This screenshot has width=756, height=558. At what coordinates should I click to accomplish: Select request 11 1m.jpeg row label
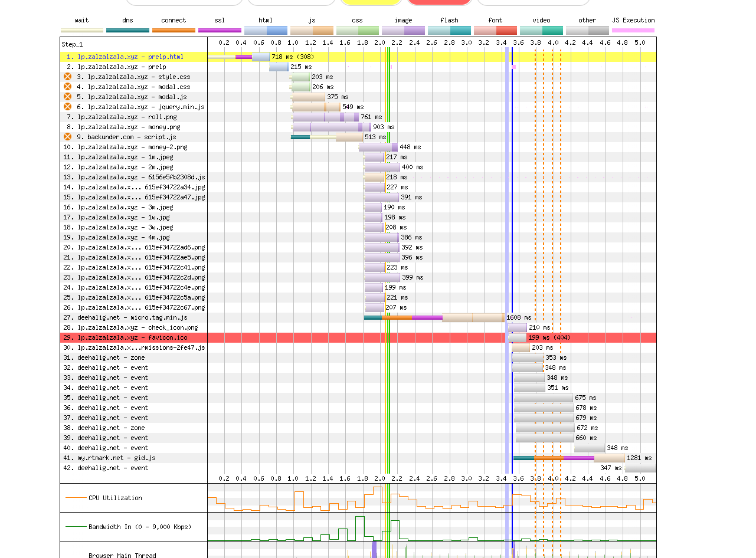118,157
